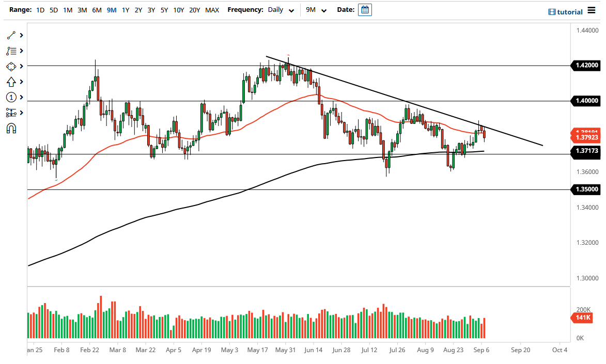
Task: Select the shape drawing tool
Action: pyautogui.click(x=10, y=66)
